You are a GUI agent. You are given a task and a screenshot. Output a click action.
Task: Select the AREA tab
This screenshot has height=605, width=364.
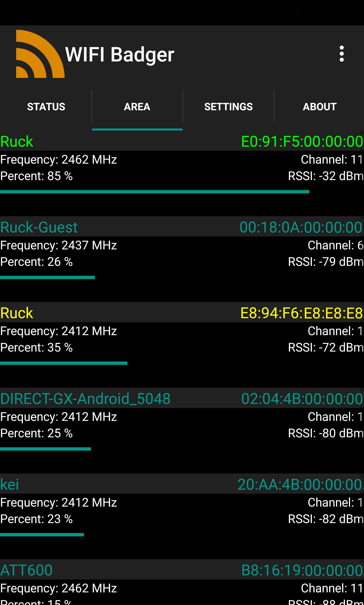(x=137, y=107)
